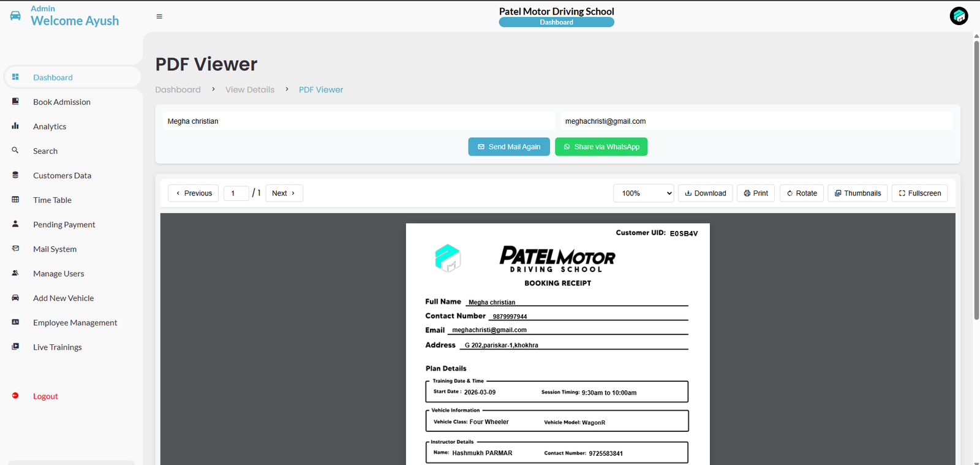Viewport: 980px width, 465px height.
Task: Go back to View Details breadcrumb
Action: point(250,89)
